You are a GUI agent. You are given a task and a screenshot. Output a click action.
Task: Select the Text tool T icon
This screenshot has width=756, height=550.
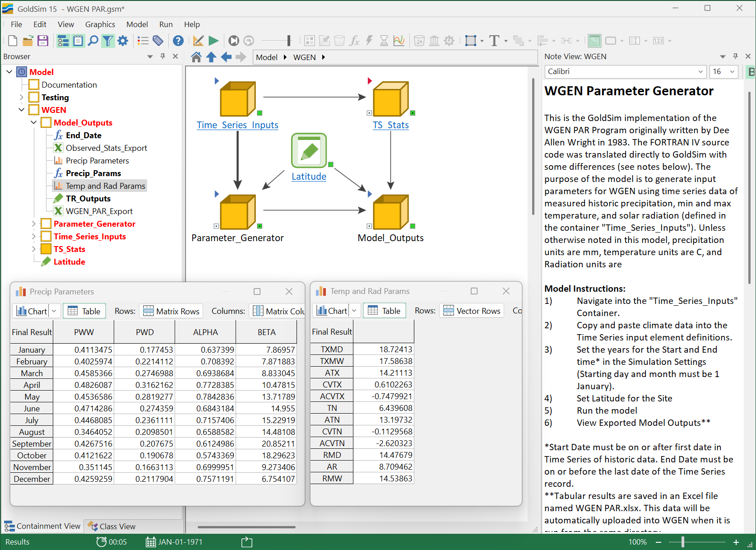coord(494,41)
